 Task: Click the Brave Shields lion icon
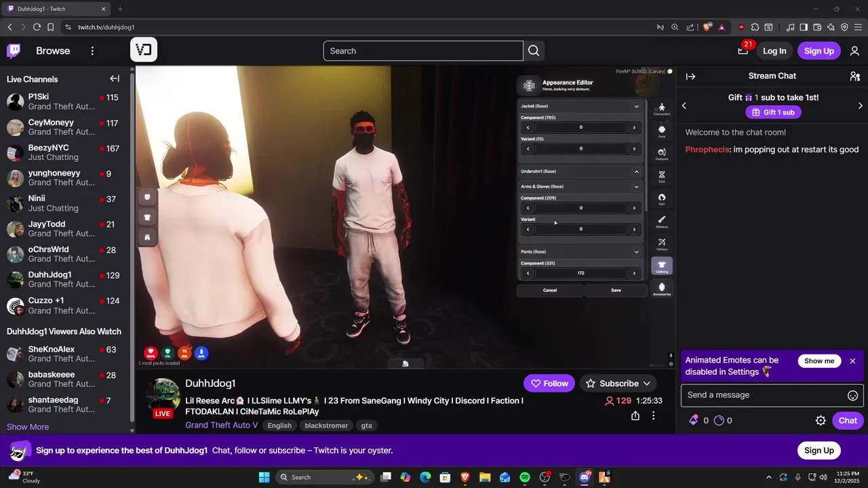(x=707, y=27)
